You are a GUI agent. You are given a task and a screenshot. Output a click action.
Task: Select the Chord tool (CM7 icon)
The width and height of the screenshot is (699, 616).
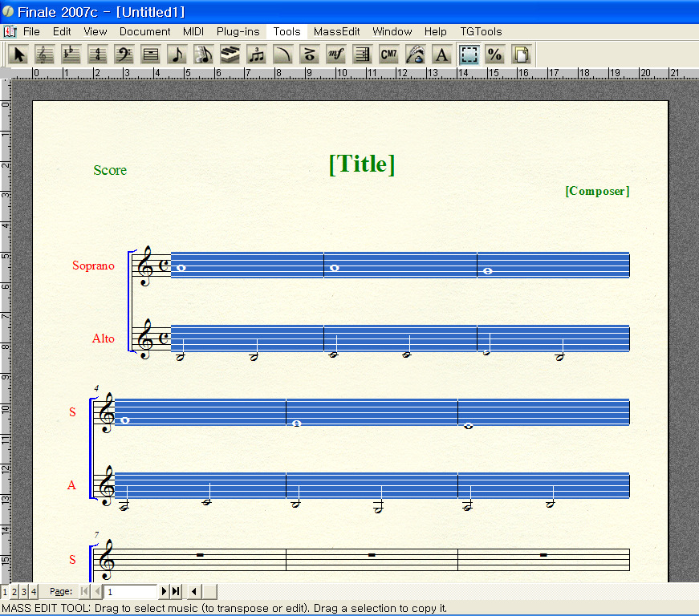(388, 55)
